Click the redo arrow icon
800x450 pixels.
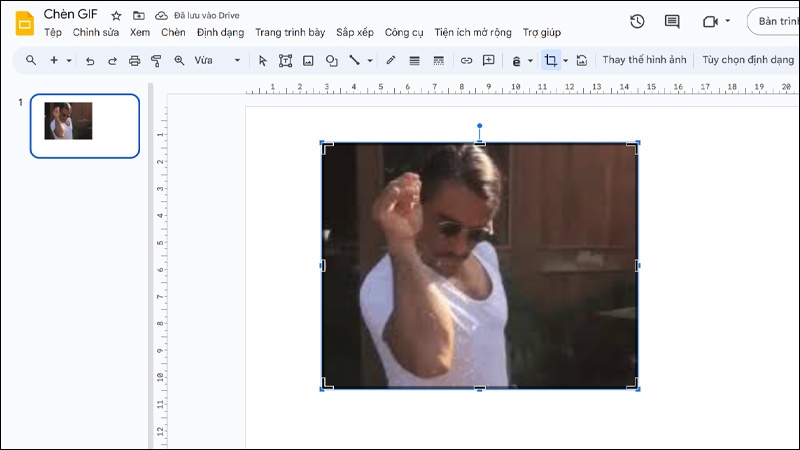click(x=112, y=61)
